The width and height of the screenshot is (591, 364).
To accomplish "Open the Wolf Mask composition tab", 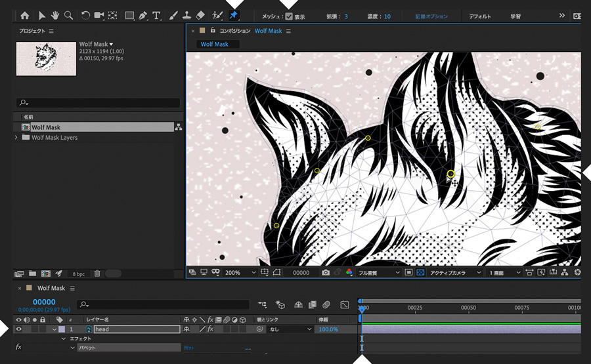I will click(268, 31).
